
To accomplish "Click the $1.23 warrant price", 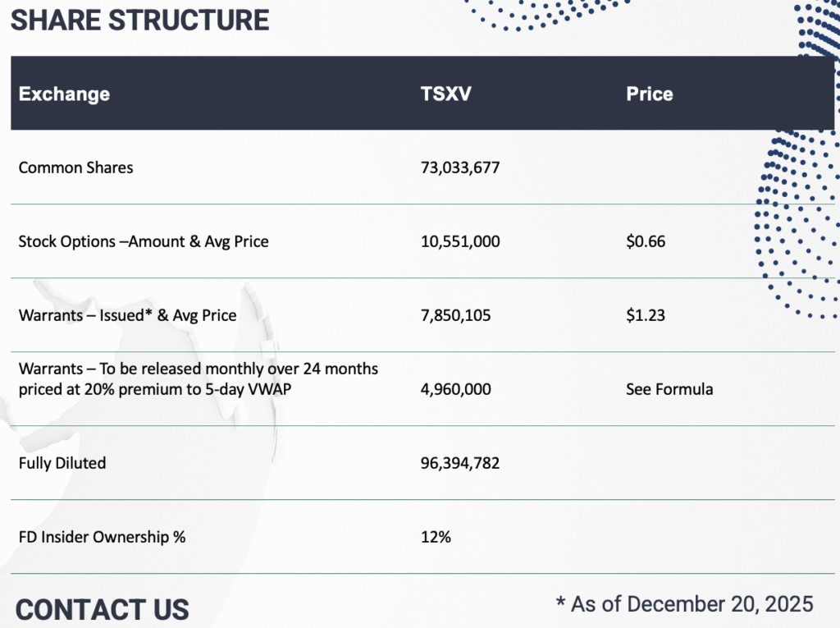I will click(646, 315).
